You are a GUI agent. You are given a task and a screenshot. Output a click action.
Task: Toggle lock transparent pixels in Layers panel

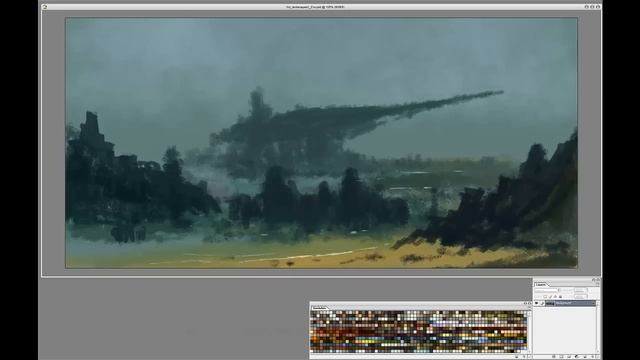545,297
